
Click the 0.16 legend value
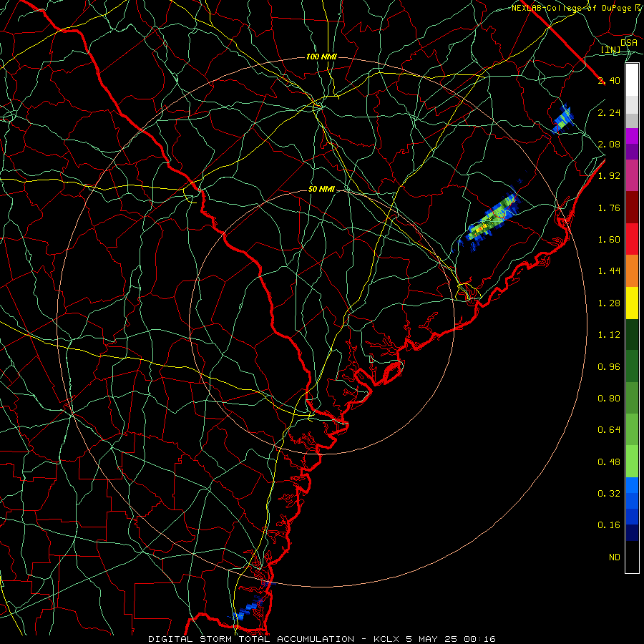point(609,525)
